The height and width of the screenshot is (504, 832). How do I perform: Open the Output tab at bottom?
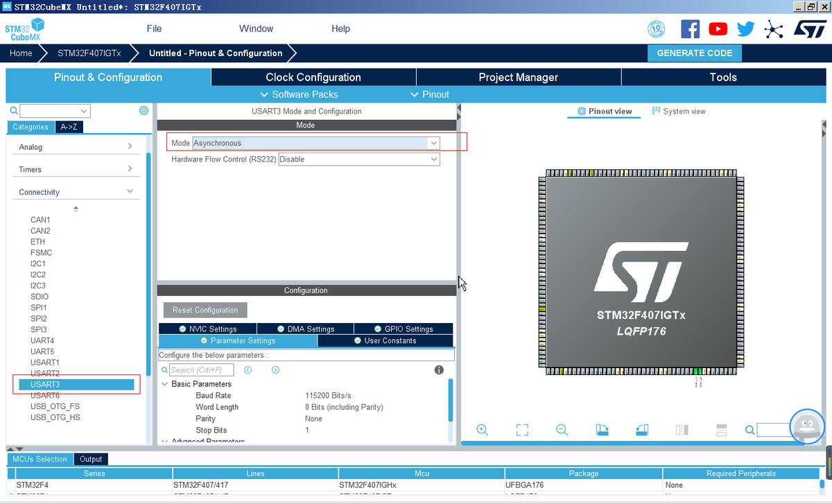pos(91,459)
